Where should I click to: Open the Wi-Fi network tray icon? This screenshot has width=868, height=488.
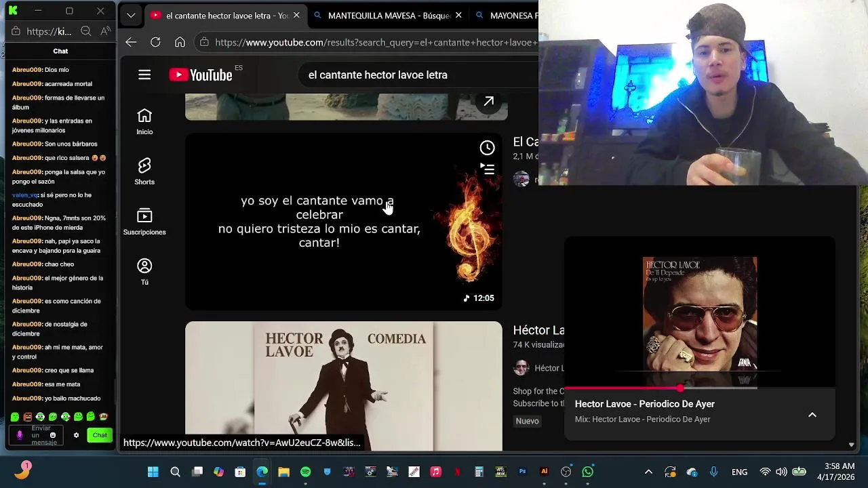(765, 472)
